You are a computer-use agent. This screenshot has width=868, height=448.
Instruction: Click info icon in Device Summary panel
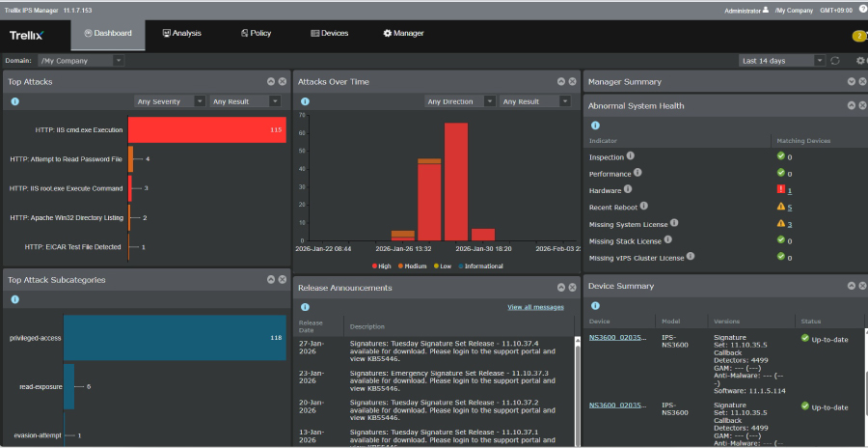click(595, 305)
